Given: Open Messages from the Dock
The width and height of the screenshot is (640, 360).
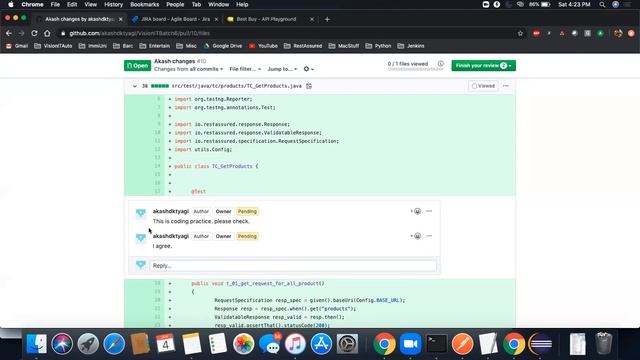Looking at the screenshot, I should (x=269, y=344).
